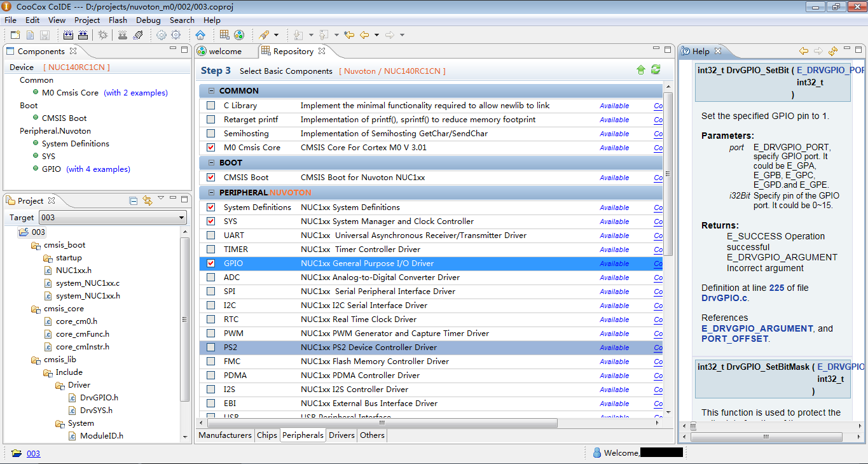Click the search flashlight toolbar icon

click(264, 35)
